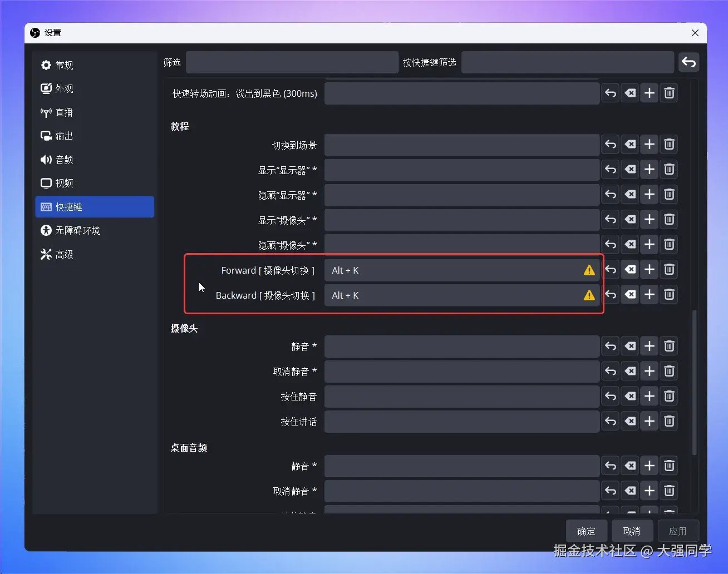Screen dimensions: 728x574
Task: Click the trash icon on the 取消静音 row
Action: click(x=668, y=371)
